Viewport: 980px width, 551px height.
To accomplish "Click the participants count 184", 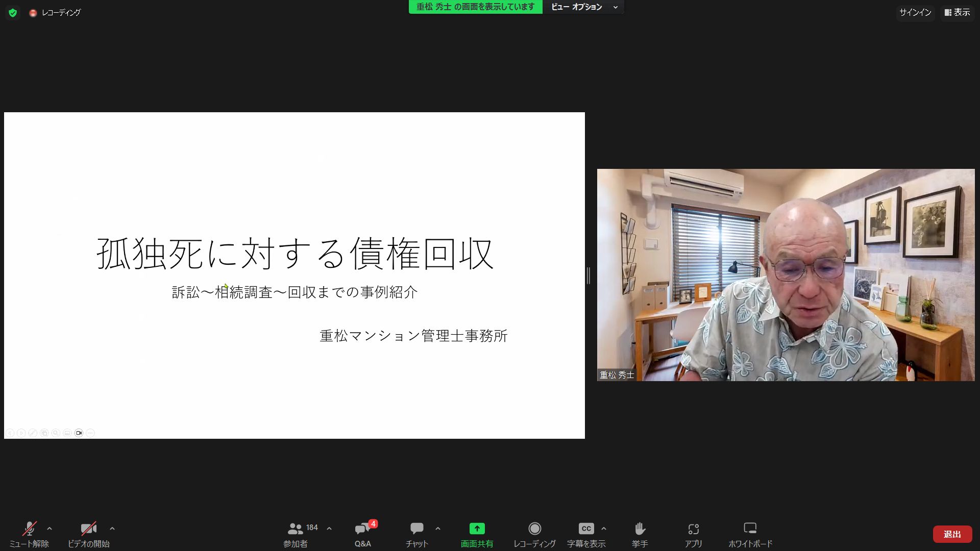I will point(312,528).
